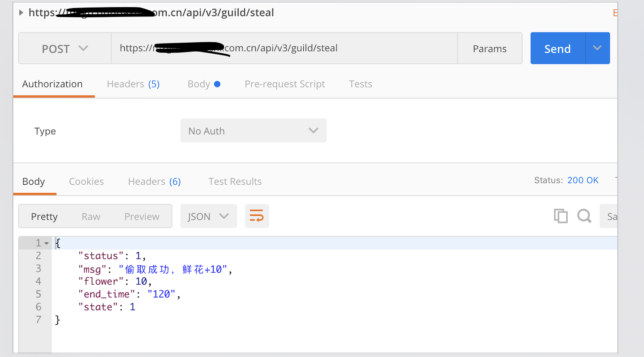The height and width of the screenshot is (357, 644).
Task: Click the Type label in Authorization
Action: coord(45,131)
